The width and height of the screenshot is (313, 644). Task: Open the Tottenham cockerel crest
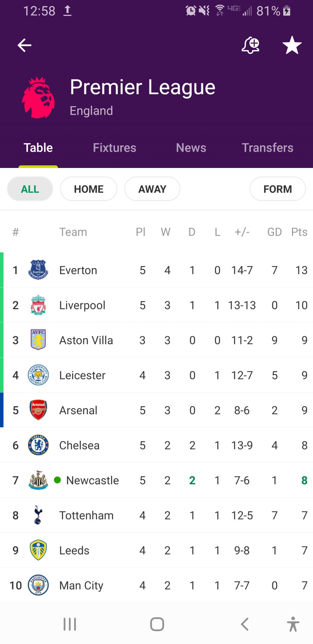38,515
